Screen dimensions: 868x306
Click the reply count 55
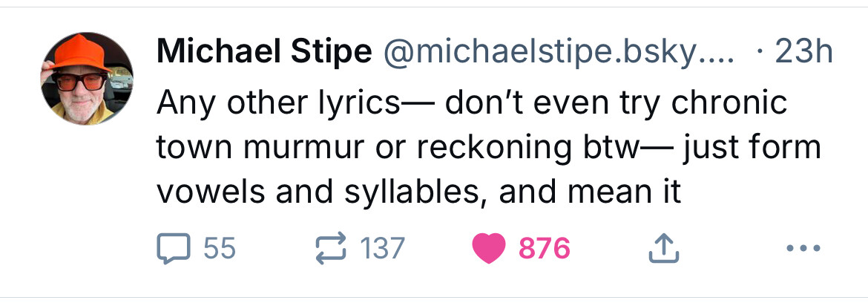(x=220, y=247)
